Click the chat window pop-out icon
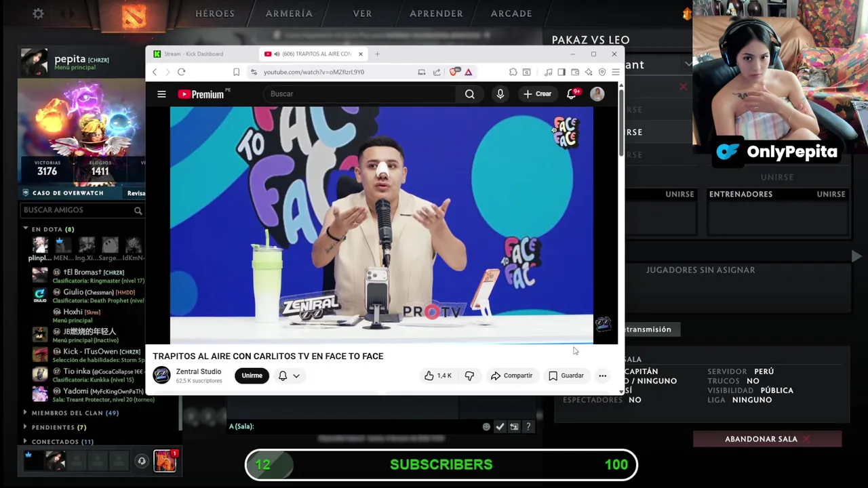 point(514,426)
